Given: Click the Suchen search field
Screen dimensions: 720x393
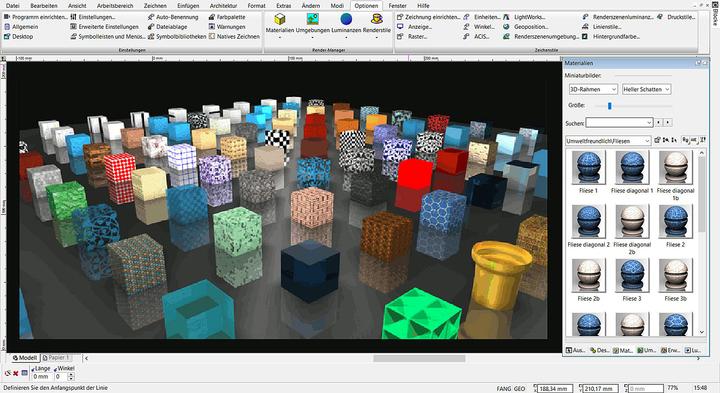Looking at the screenshot, I should click(619, 123).
